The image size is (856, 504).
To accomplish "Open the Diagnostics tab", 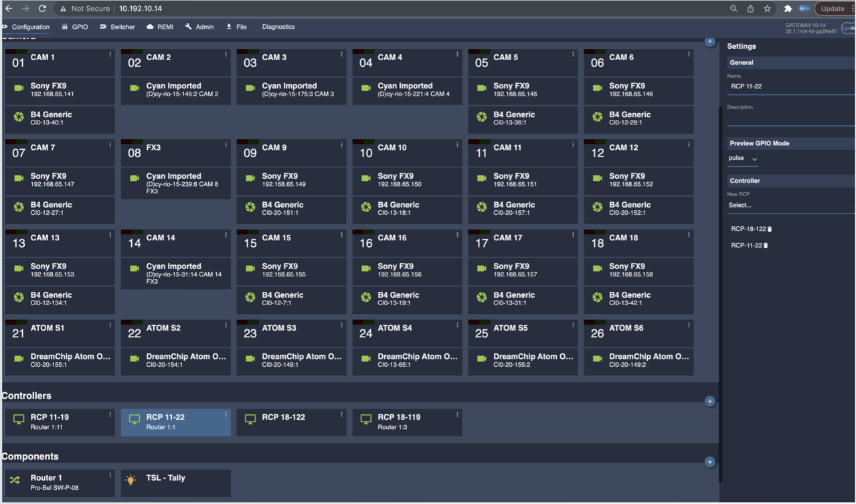I will (x=278, y=27).
